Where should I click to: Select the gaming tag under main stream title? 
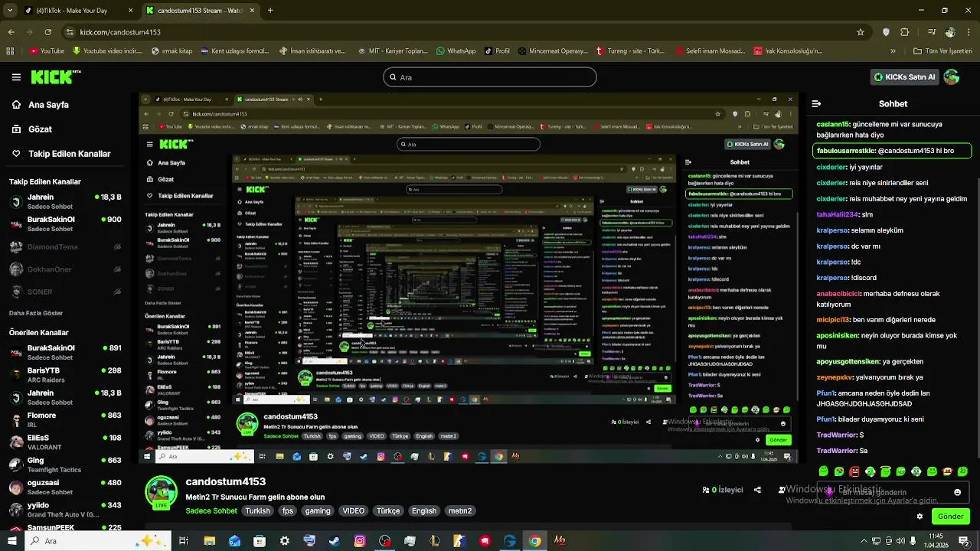pos(317,511)
